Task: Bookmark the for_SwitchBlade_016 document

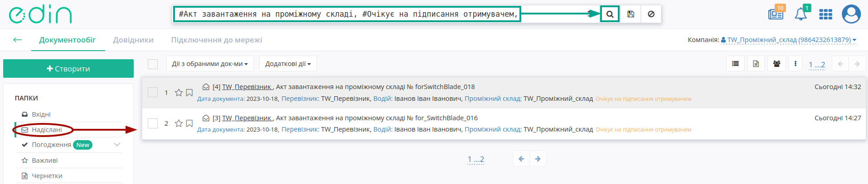Action: point(189,123)
